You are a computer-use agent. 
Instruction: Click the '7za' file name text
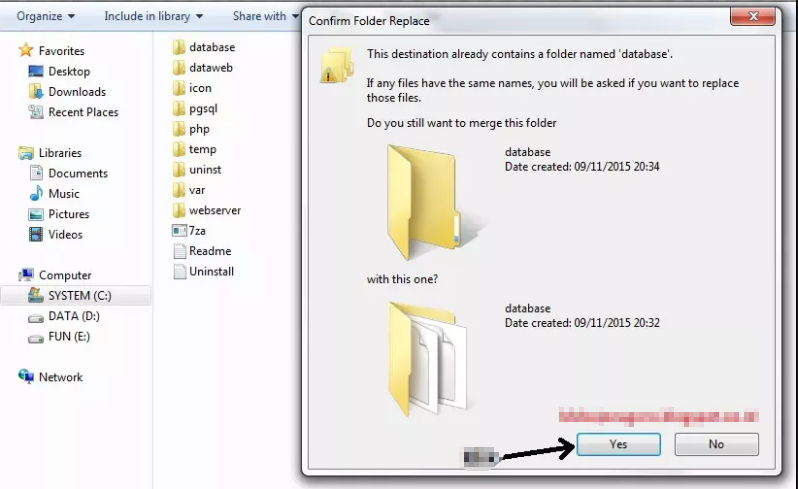(x=197, y=231)
